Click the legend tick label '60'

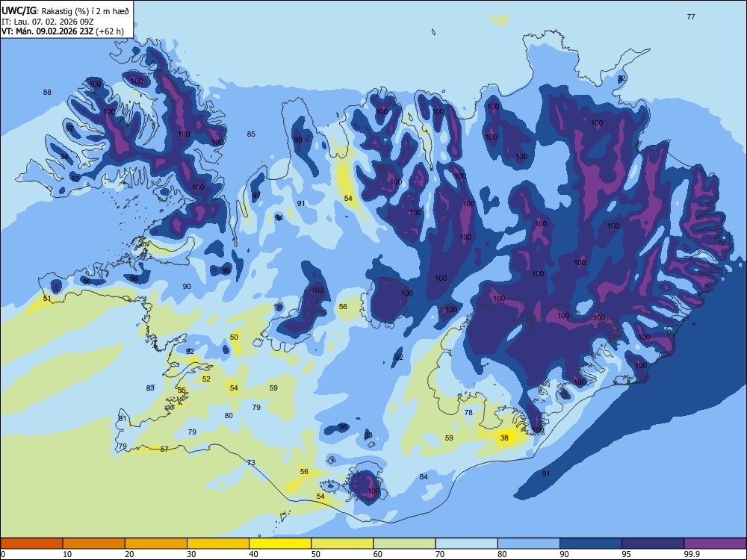(x=378, y=554)
